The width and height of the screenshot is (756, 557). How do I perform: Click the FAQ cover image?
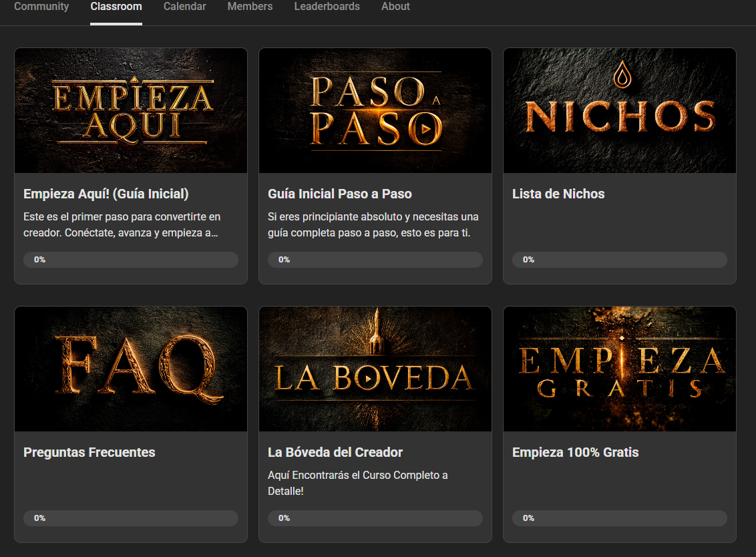pyautogui.click(x=131, y=369)
